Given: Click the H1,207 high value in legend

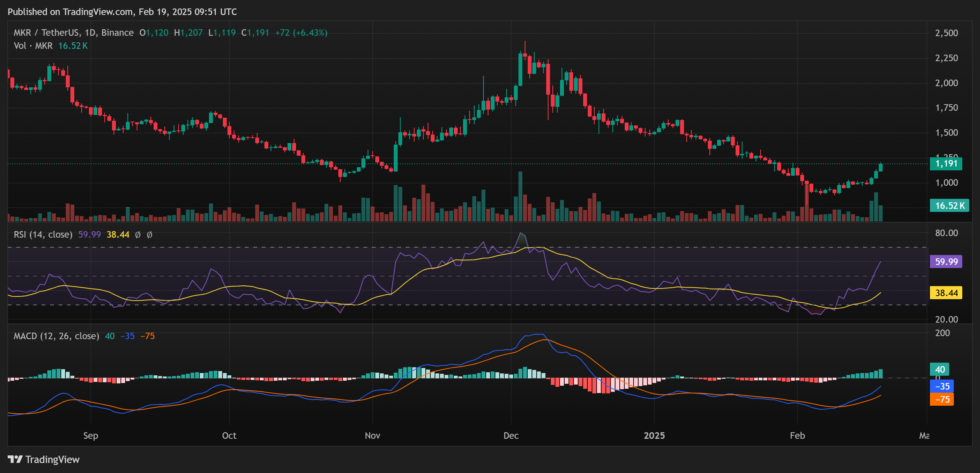Looking at the screenshot, I should pyautogui.click(x=188, y=33).
